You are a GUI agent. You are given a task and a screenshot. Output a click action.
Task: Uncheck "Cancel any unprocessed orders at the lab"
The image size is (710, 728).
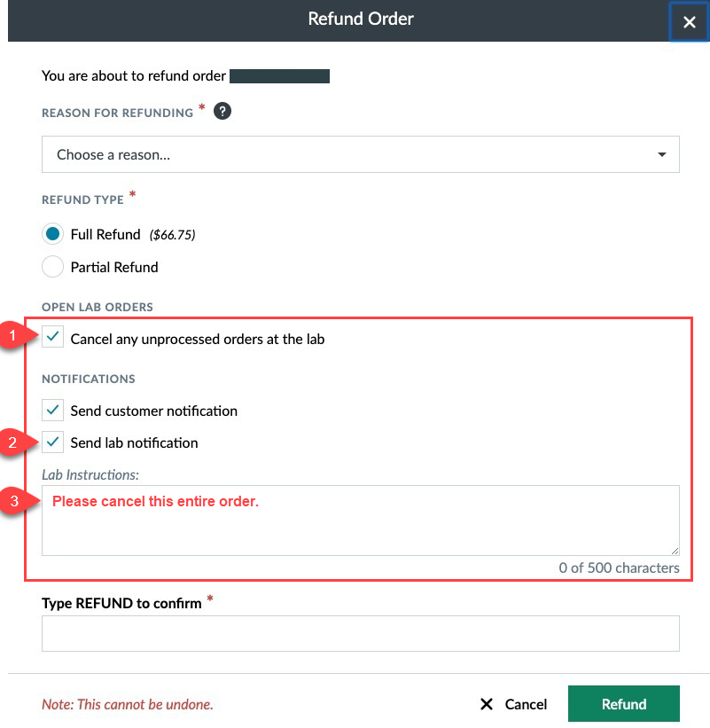point(51,337)
